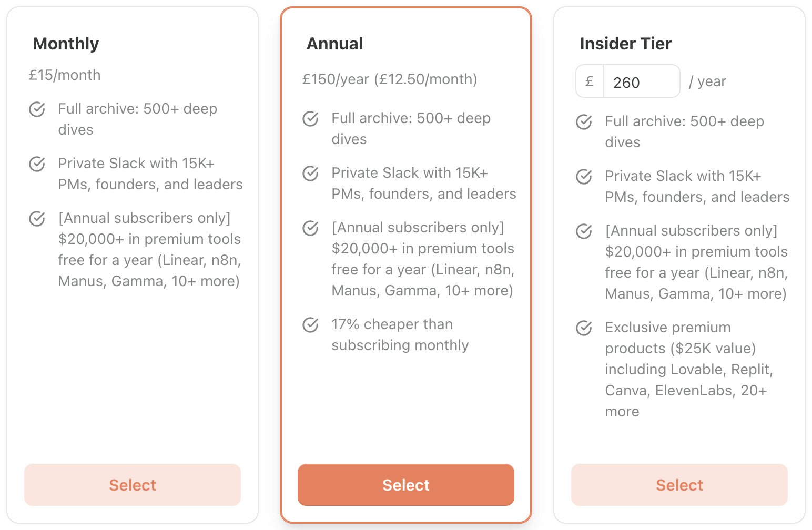812x530 pixels.
Task: Click the checkmark next to Monthly's Private Slack feature
Action: pos(37,164)
